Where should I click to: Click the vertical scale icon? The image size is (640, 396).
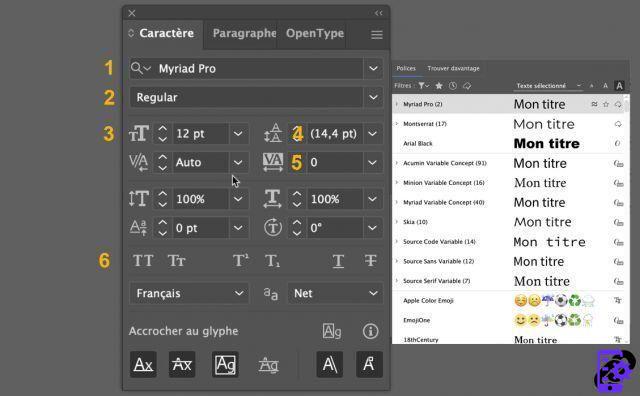click(x=139, y=199)
